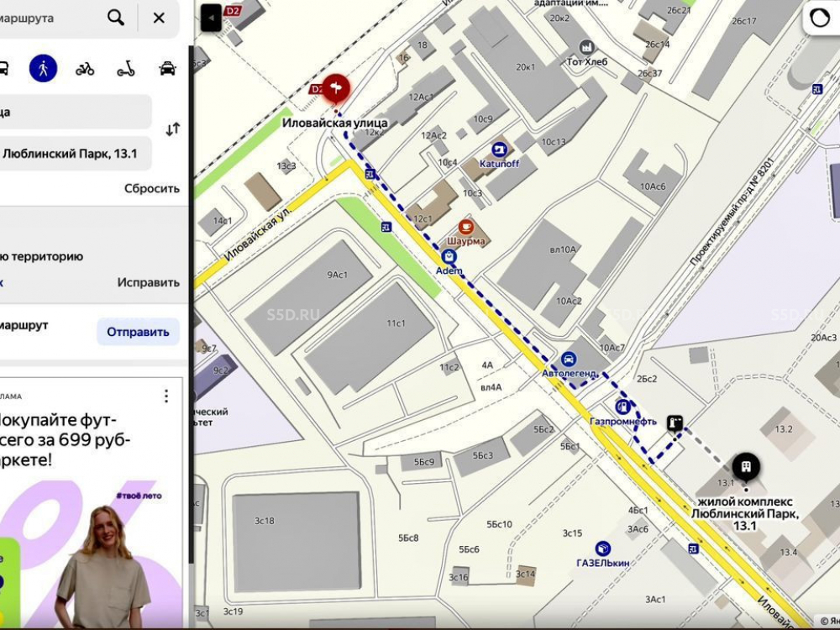
Task: Choose the taxi route mode
Action: click(x=168, y=69)
